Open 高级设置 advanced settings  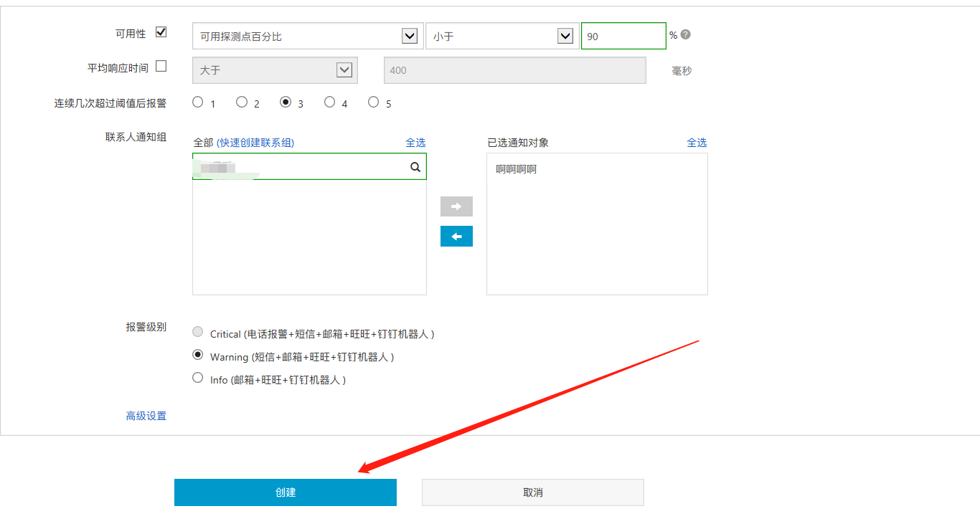tap(146, 416)
